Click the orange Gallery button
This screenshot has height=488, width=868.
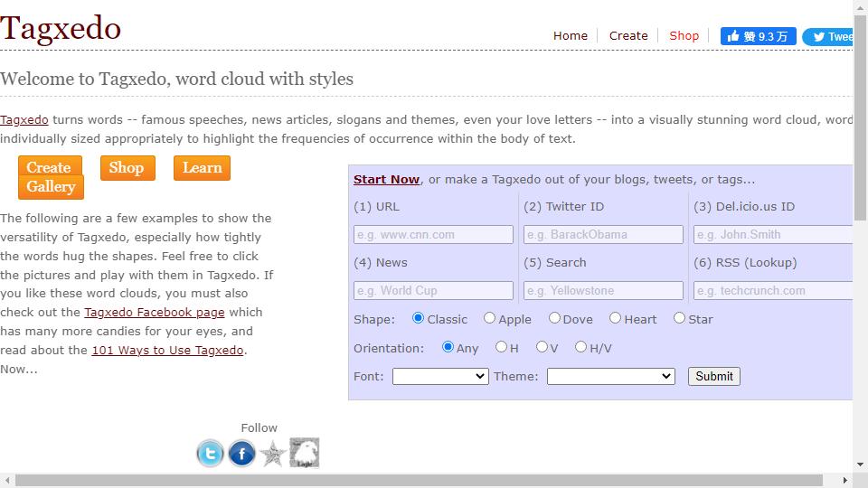[51, 187]
